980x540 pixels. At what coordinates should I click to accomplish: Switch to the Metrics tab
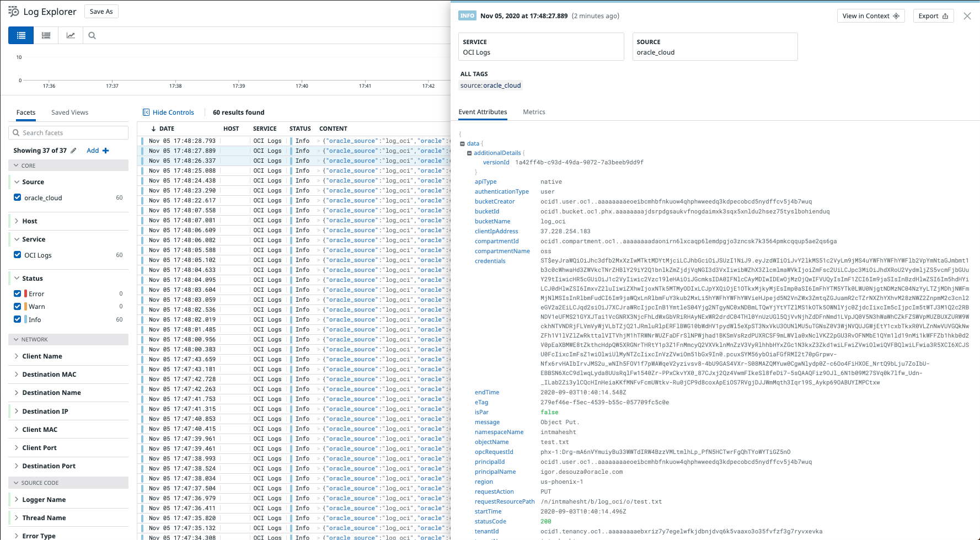pos(534,112)
